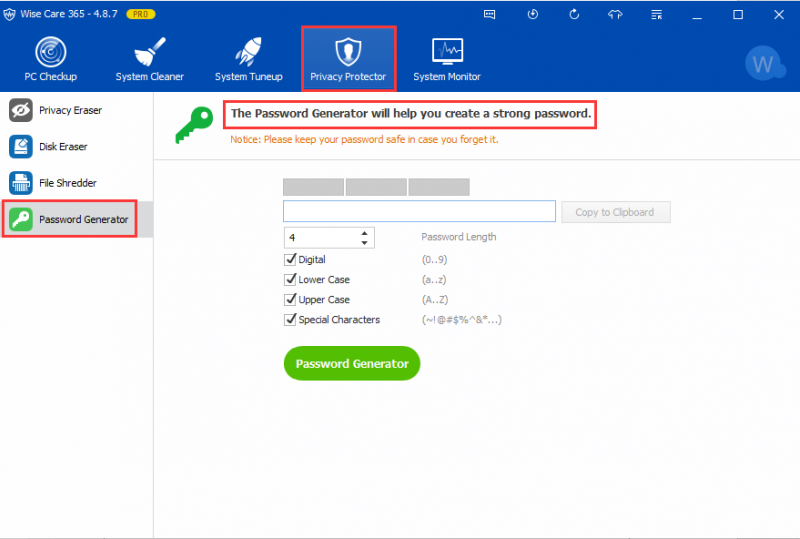Select the Disk Eraser label
This screenshot has width=800, height=539.
[63, 146]
